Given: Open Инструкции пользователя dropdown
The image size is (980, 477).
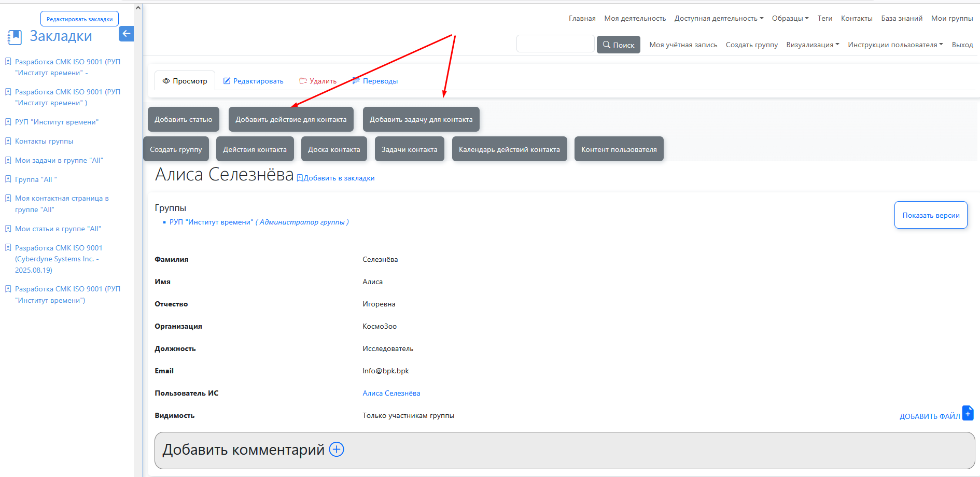Looking at the screenshot, I should tap(895, 45).
